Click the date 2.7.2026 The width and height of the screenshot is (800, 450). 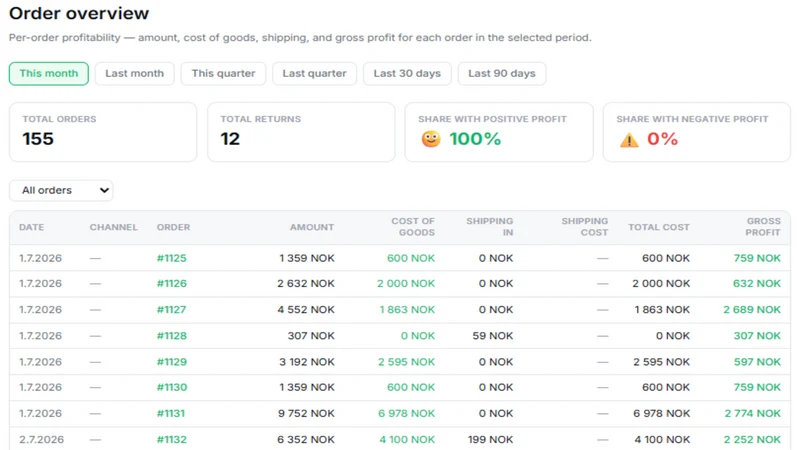pyautogui.click(x=41, y=439)
